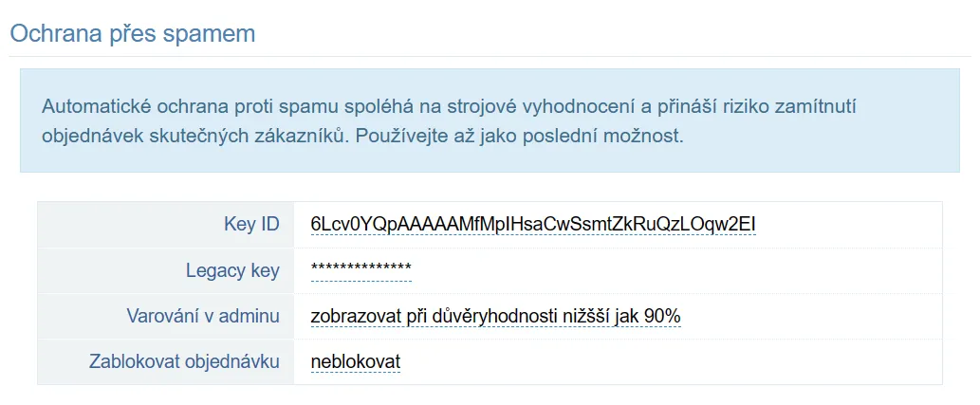Viewport: 980px width, 405px height.
Task: Click the 'Varování v adminu' label
Action: 202,316
